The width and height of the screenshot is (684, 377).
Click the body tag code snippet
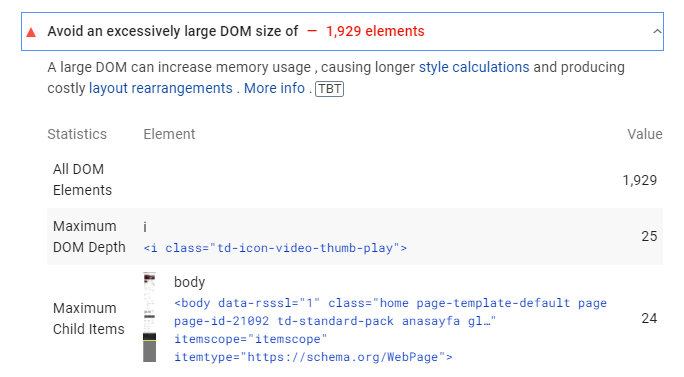tap(390, 330)
